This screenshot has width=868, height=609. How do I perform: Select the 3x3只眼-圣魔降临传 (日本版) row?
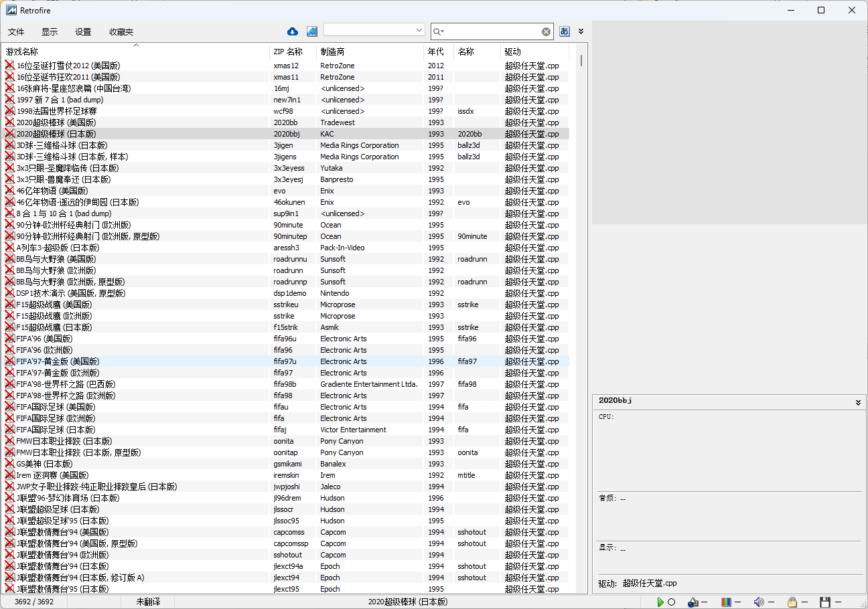tap(286, 168)
